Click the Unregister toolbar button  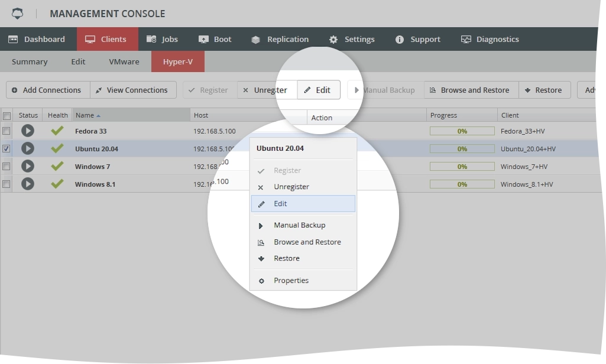click(267, 90)
